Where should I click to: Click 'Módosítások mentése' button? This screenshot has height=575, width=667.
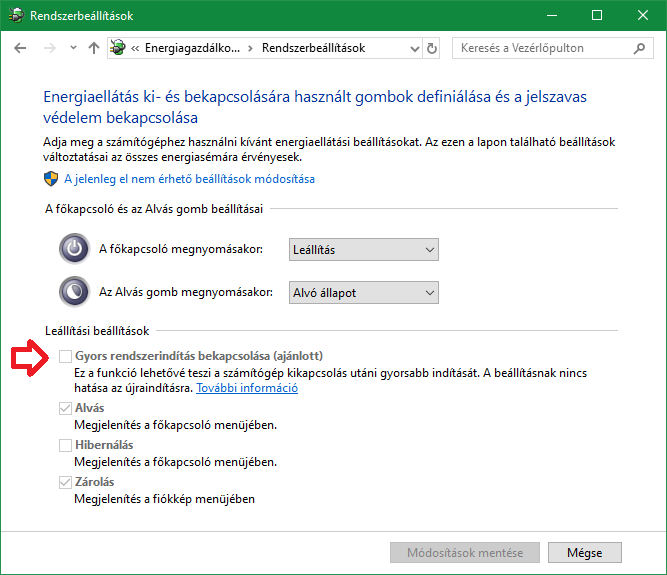pos(465,552)
